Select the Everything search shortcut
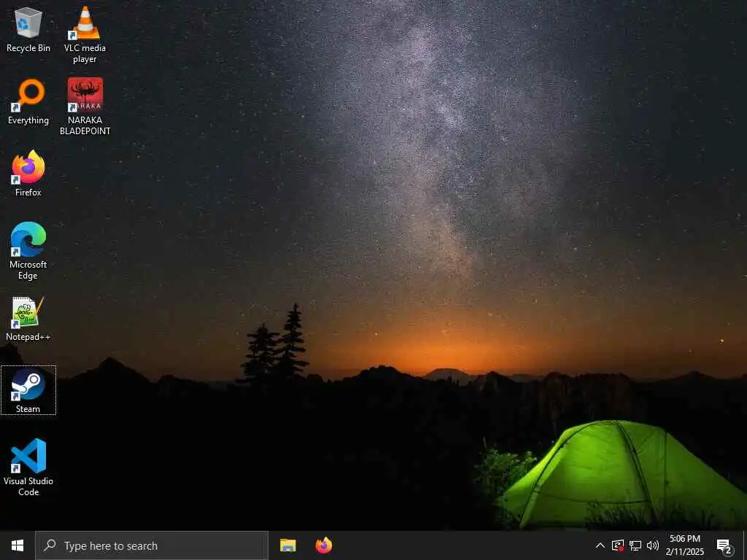Screen dimensions: 747x560 (28, 101)
